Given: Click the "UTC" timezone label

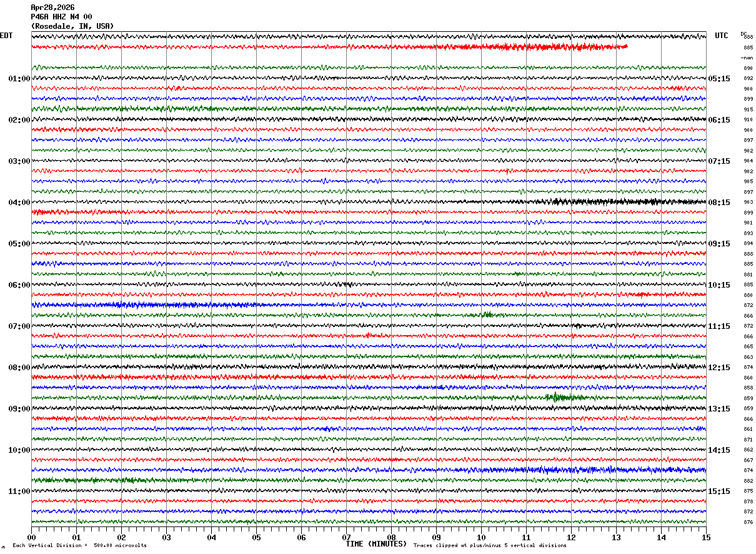Looking at the screenshot, I should click(x=722, y=36).
